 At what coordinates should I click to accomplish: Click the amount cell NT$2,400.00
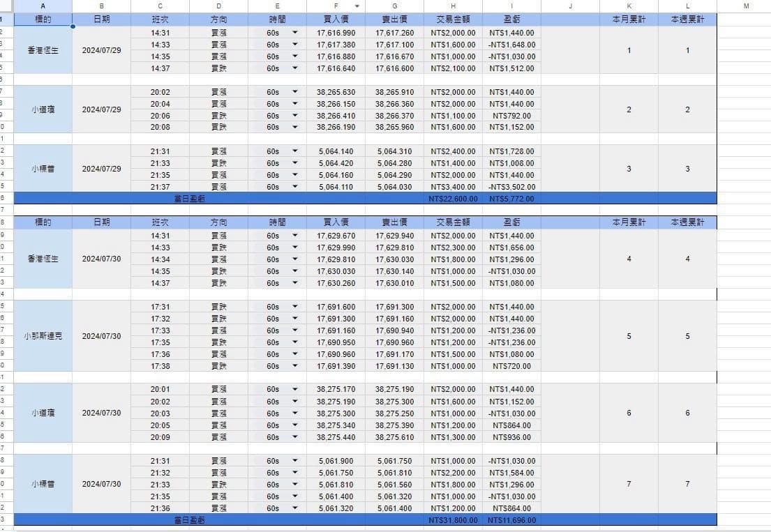(453, 151)
